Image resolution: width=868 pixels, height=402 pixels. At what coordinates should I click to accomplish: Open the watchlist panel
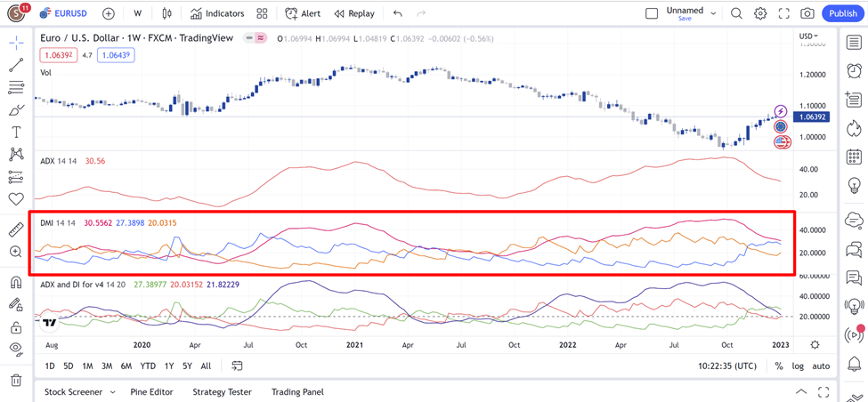pyautogui.click(x=854, y=42)
